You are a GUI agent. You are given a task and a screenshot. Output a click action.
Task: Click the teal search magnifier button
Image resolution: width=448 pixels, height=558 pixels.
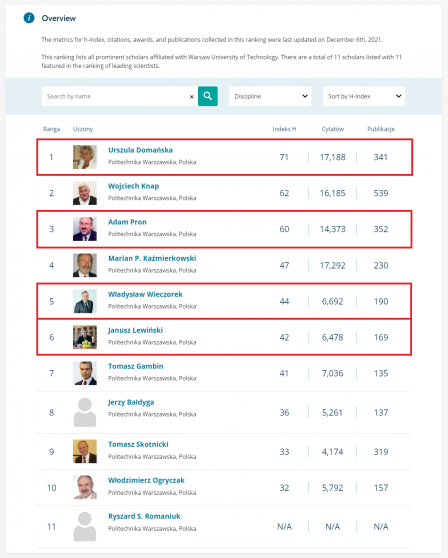click(x=208, y=96)
